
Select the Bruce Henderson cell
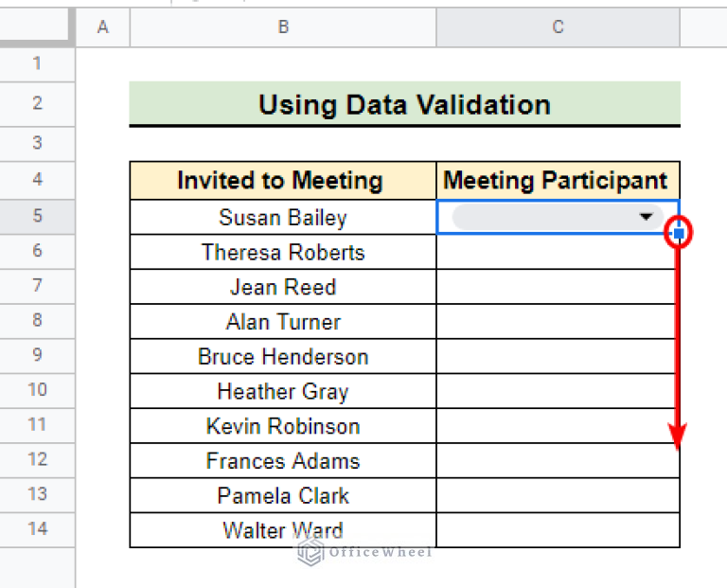(283, 356)
